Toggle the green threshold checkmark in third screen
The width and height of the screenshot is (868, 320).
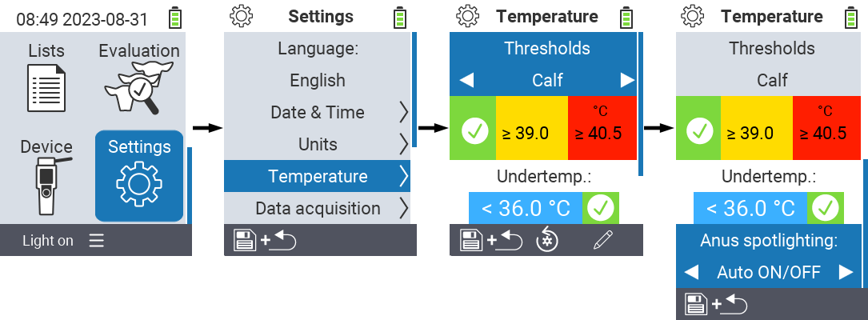click(474, 133)
